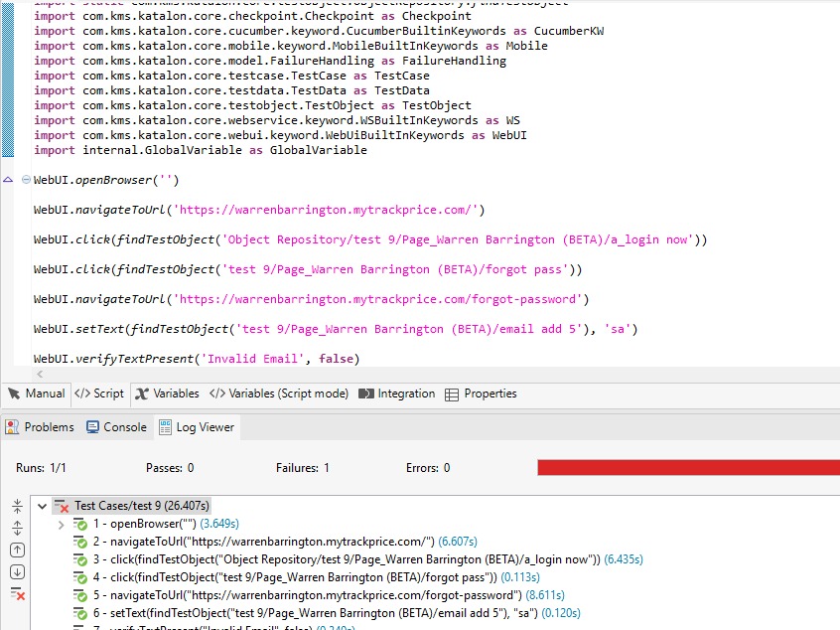This screenshot has height=630, width=840.
Task: Go to previous failure arrow icon
Action: click(17, 551)
